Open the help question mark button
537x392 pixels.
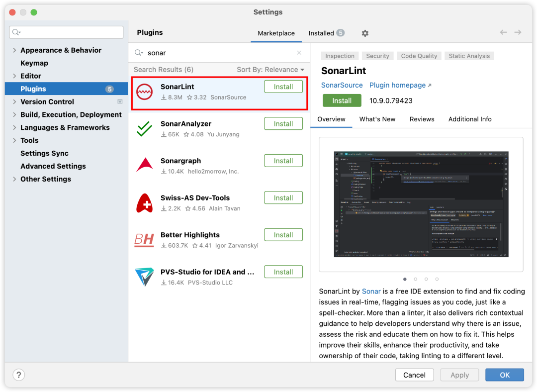(x=19, y=375)
